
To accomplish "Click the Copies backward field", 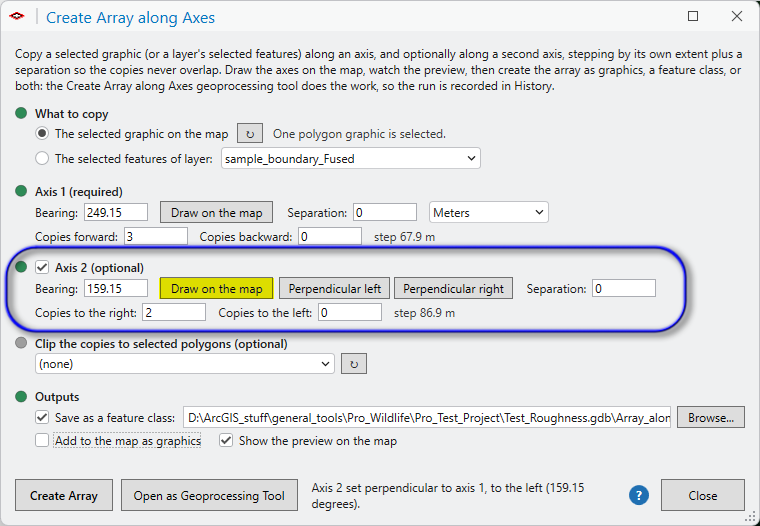I will coord(330,237).
